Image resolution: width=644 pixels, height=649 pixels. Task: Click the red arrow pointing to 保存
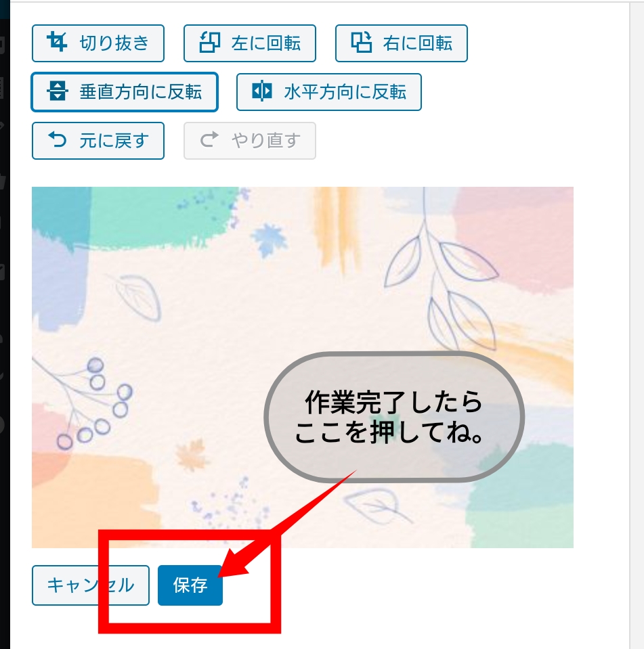click(287, 524)
